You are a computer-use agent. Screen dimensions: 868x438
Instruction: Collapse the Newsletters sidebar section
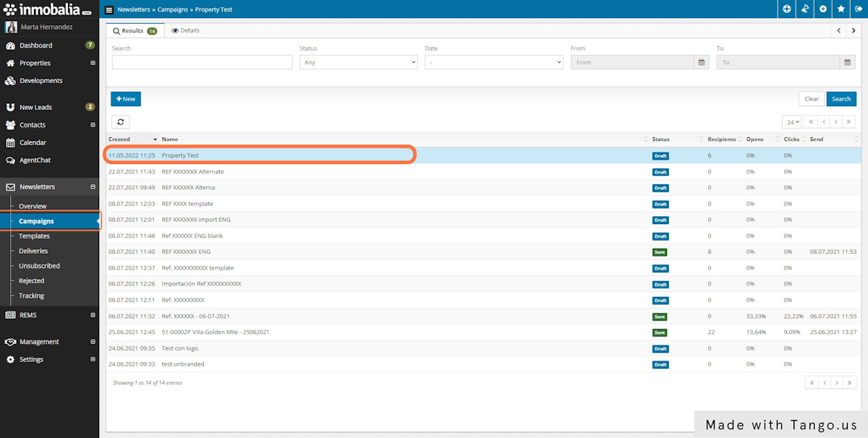[93, 187]
